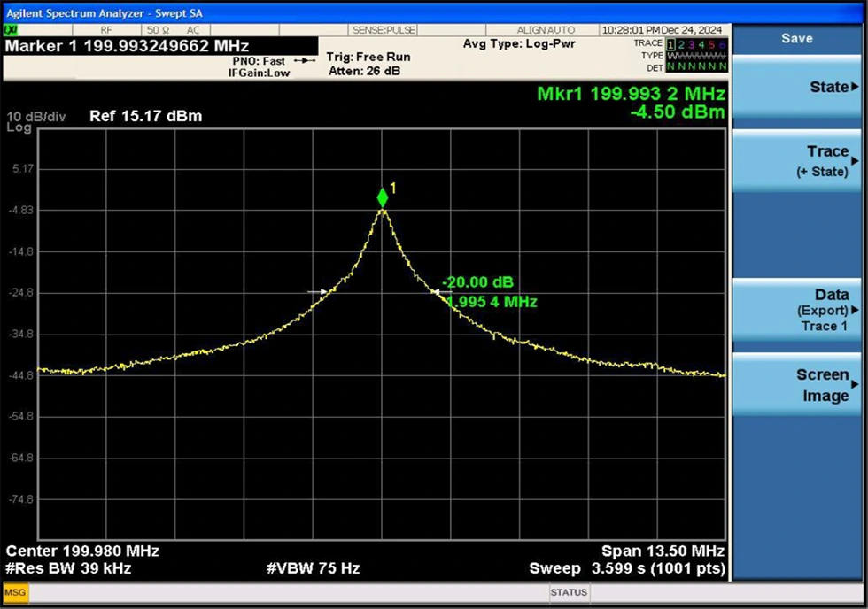Select trace number 3 indicator
Viewport: 868px width, 609px height.
pos(692,44)
